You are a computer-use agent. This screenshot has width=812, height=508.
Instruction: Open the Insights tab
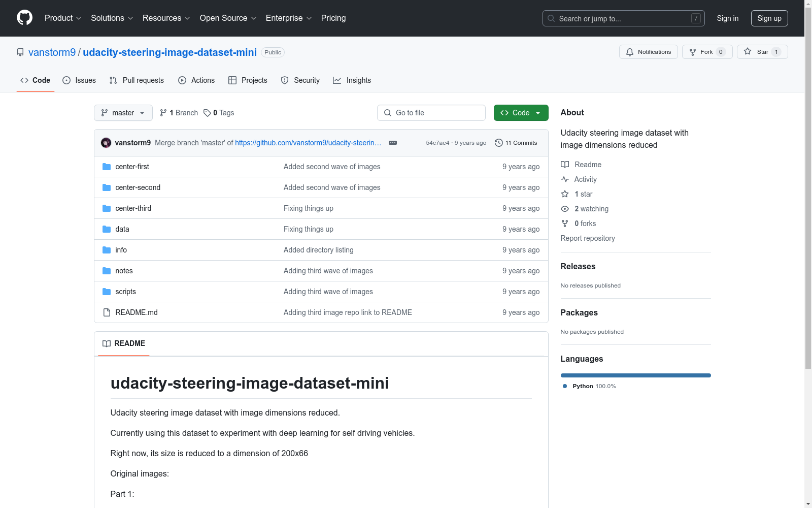tap(352, 80)
